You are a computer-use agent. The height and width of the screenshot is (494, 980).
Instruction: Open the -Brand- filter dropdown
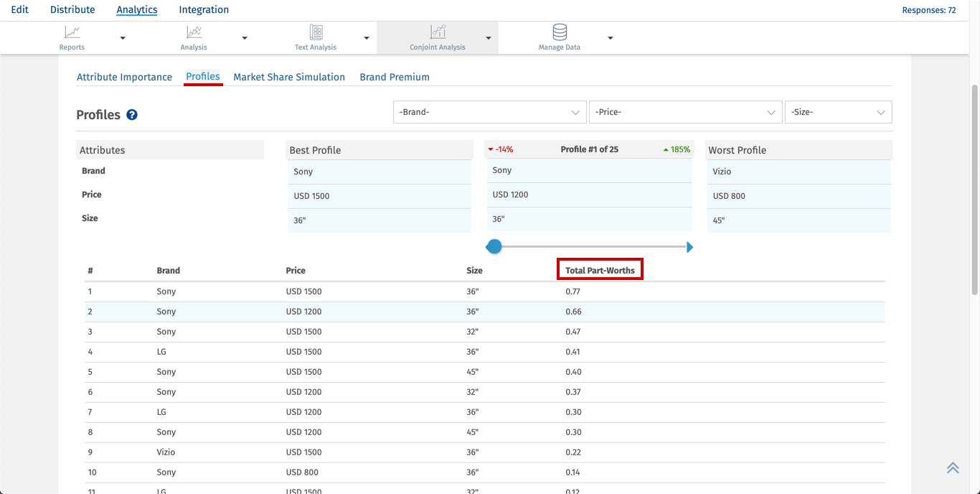(x=489, y=112)
